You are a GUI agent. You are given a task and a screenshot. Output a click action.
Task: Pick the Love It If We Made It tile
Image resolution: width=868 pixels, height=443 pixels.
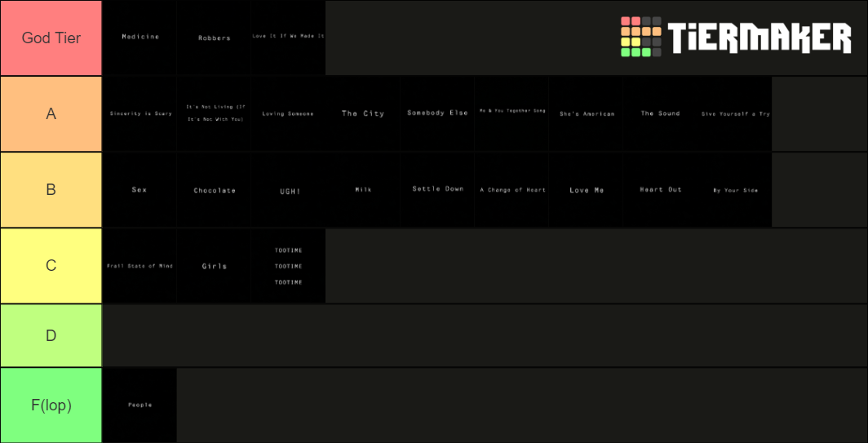coord(289,38)
